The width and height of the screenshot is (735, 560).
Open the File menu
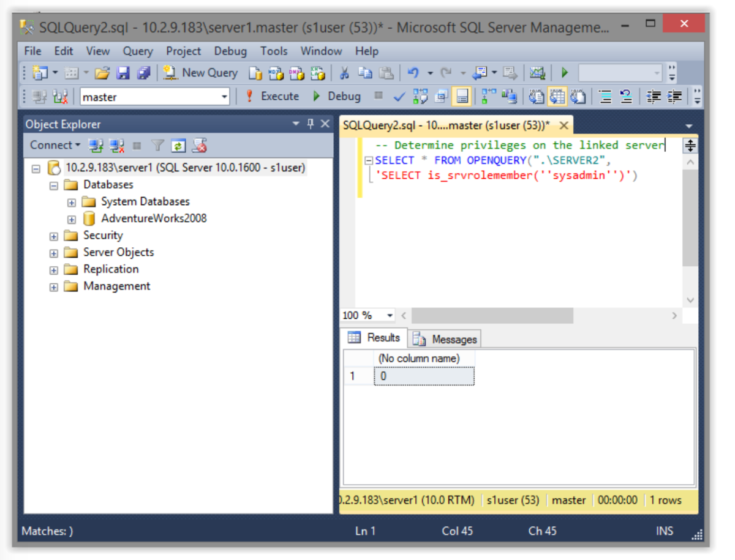tap(32, 51)
